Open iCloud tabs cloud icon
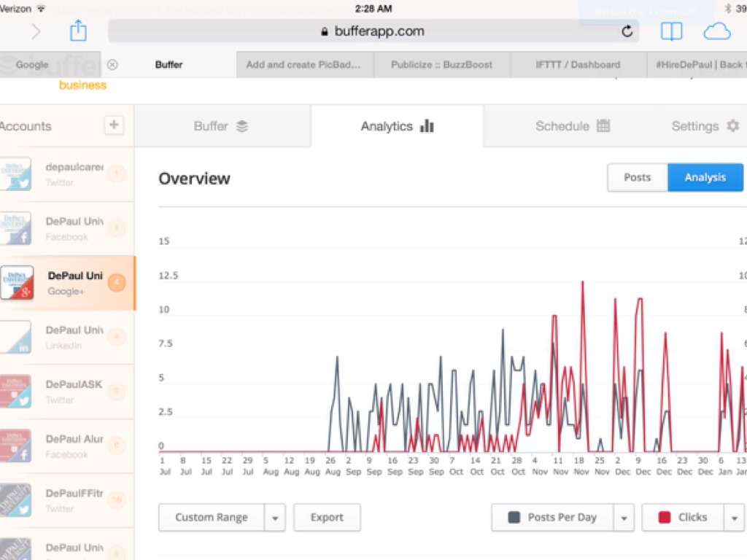Image resolution: width=747 pixels, height=560 pixels. pos(716,31)
